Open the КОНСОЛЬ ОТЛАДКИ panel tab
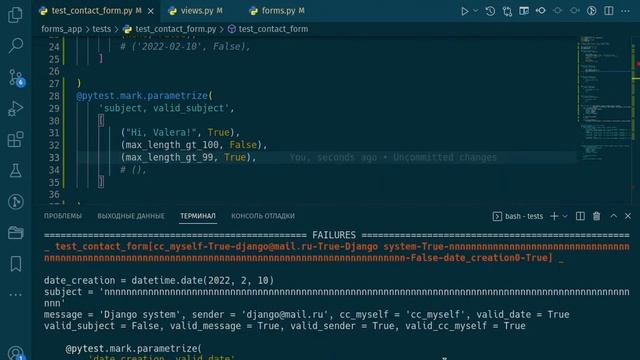This screenshot has height=360, width=640. [263, 216]
